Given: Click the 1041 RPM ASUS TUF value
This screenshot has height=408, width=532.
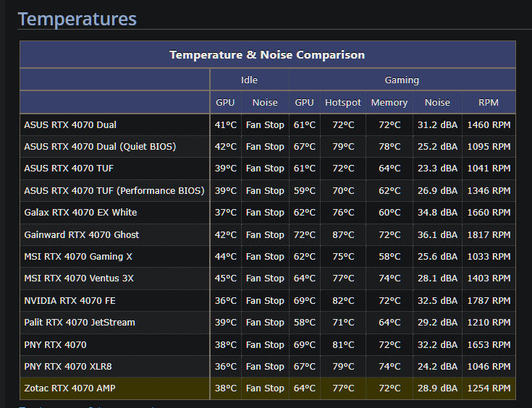Looking at the screenshot, I should click(489, 169).
